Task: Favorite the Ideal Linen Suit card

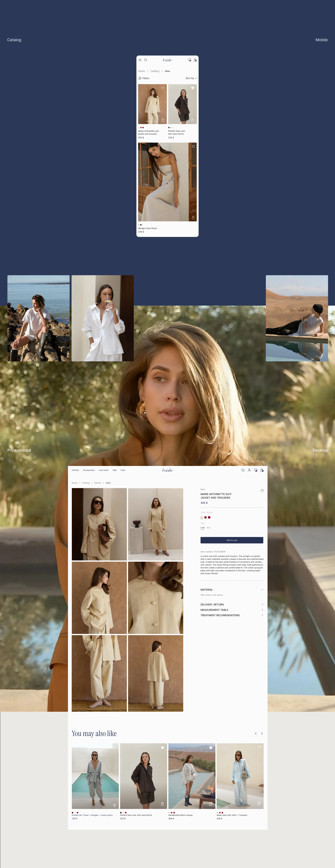Action: pyautogui.click(x=259, y=747)
